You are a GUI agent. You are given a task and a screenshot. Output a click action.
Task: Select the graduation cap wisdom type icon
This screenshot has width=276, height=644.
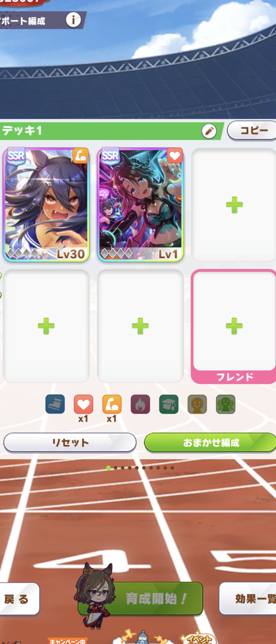point(169,404)
